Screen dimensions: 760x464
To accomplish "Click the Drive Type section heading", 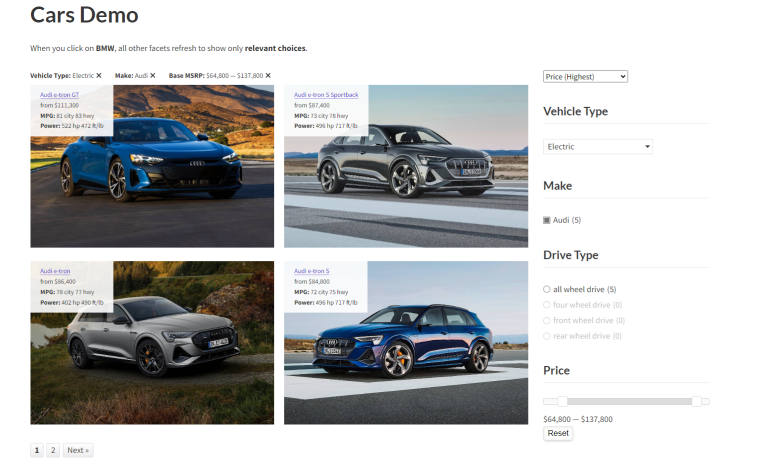I will click(x=570, y=255).
